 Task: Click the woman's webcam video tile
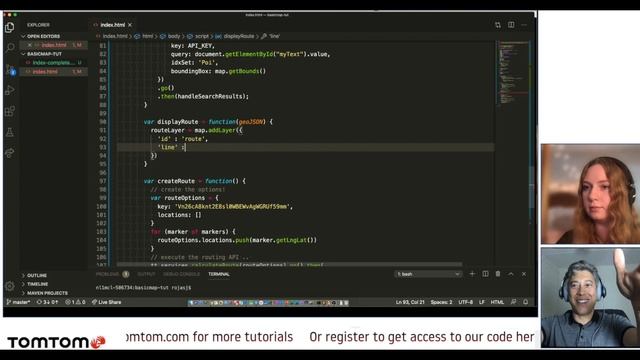[x=590, y=194]
